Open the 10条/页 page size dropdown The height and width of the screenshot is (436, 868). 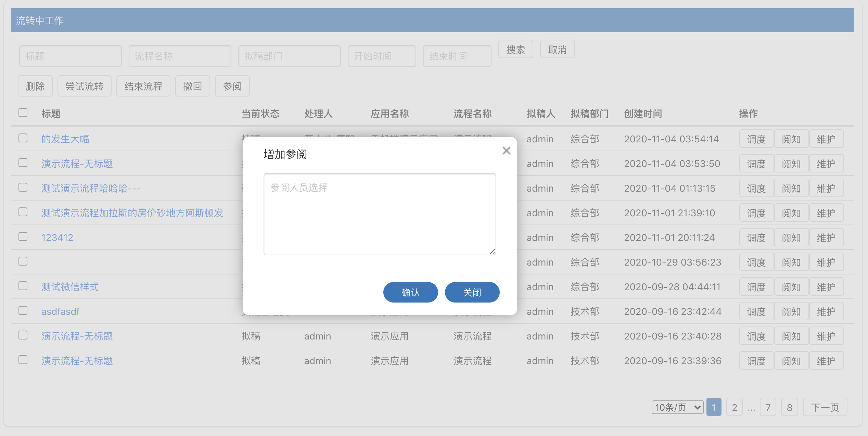[x=677, y=407]
